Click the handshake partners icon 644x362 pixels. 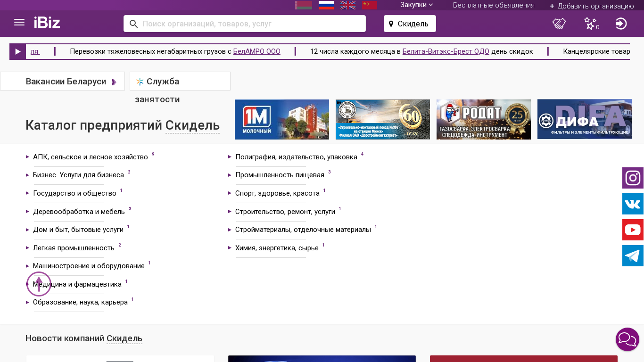coord(559,24)
